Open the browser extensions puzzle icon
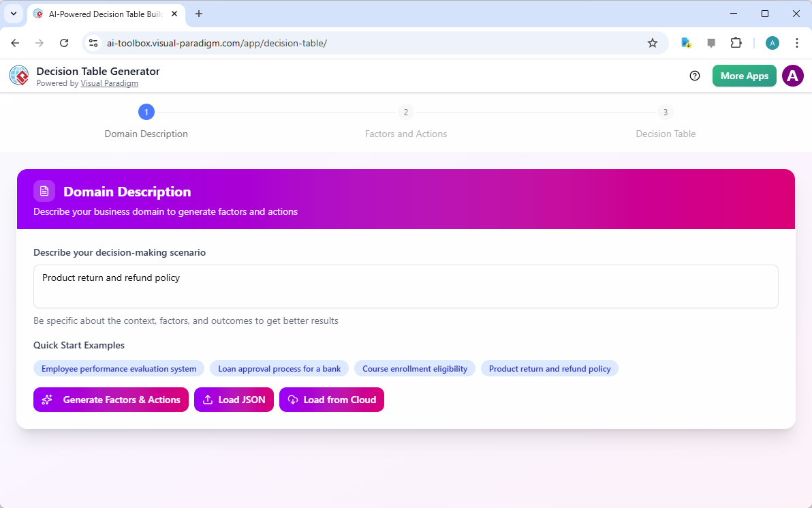 (736, 42)
